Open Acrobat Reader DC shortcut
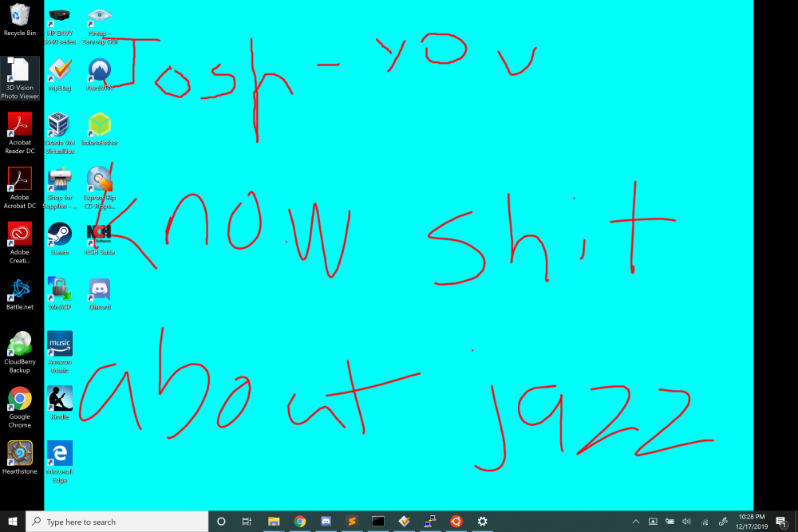The height and width of the screenshot is (532, 798). [x=20, y=132]
